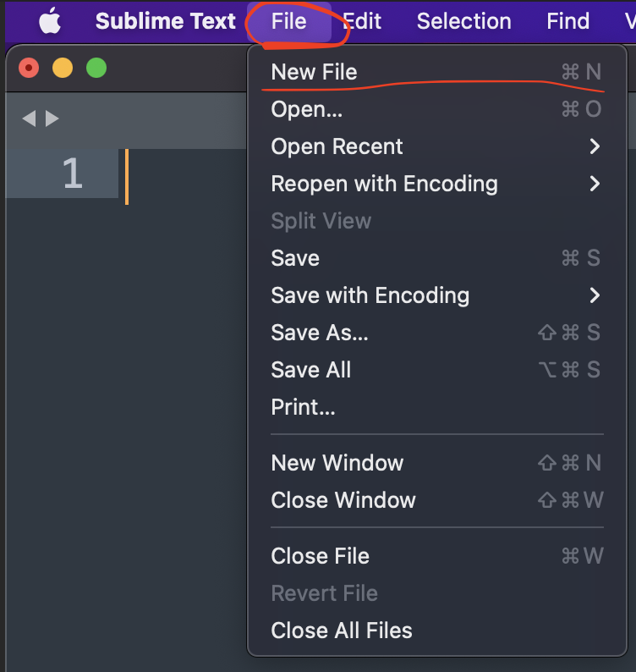Click Print… menu entry
636x672 pixels.
point(304,407)
